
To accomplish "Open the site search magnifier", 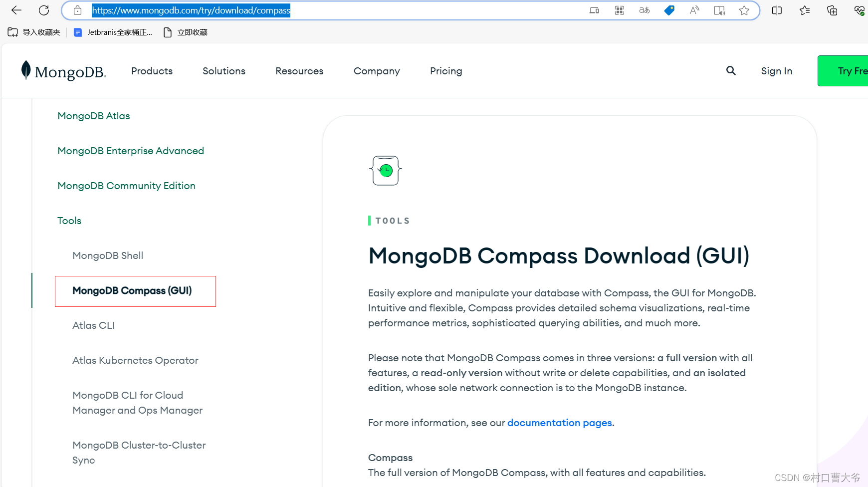I will pyautogui.click(x=730, y=70).
